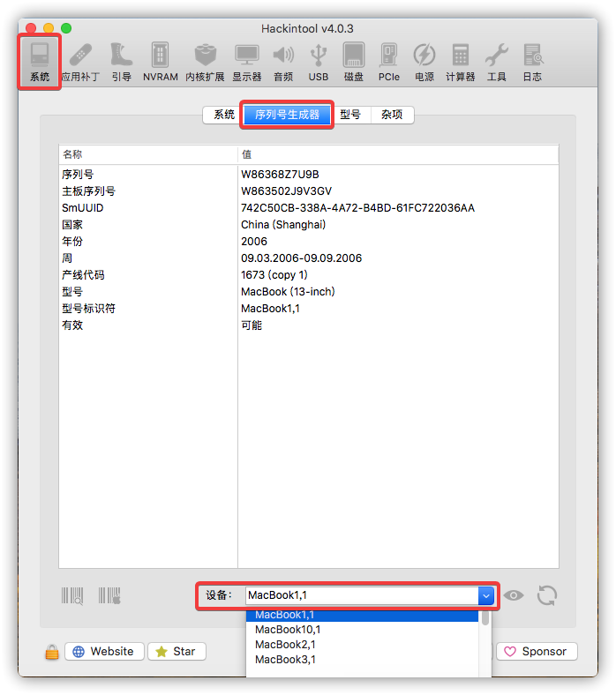Click the barcode with magnifier icon

tap(72, 595)
